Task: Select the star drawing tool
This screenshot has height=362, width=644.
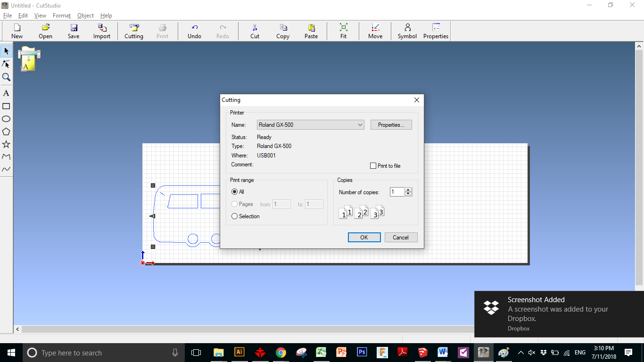Action: (6, 144)
